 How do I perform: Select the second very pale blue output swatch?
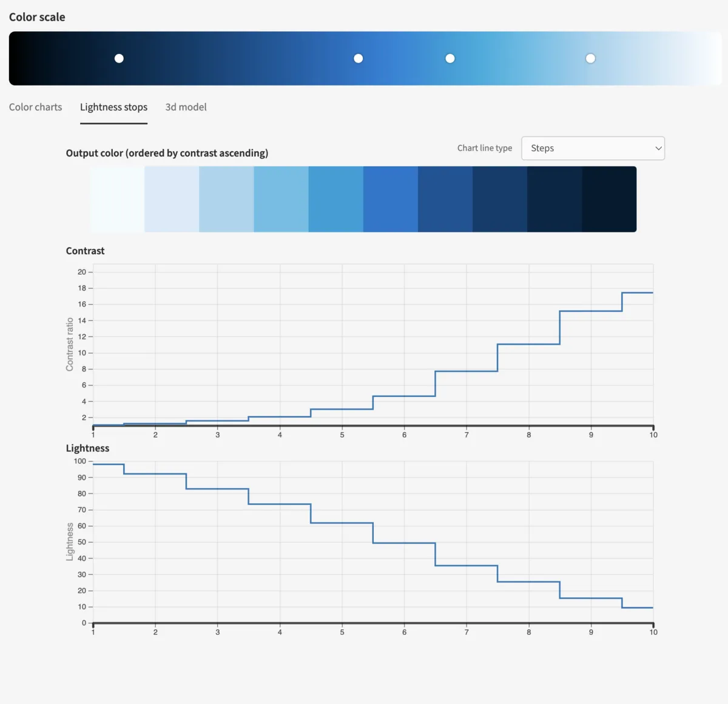point(172,199)
